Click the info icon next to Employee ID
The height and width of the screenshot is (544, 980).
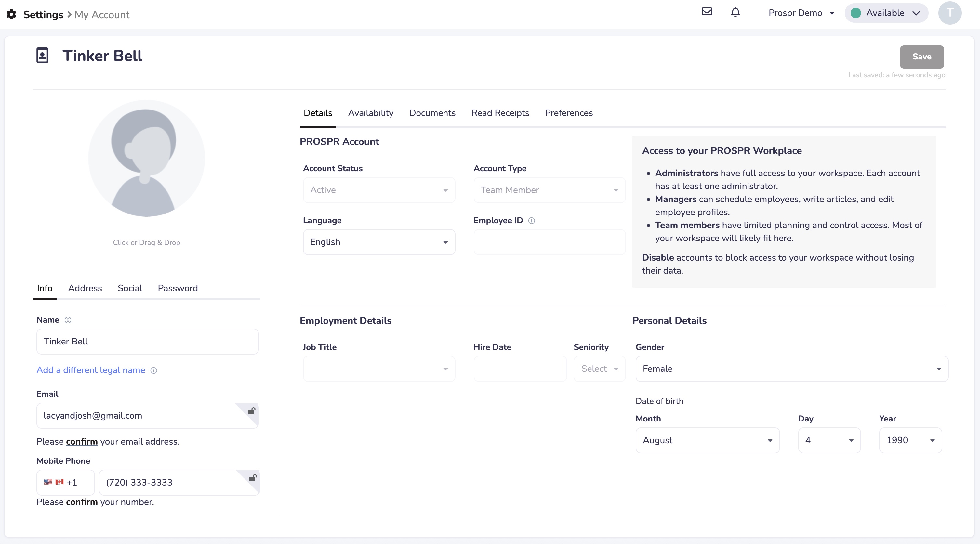tap(532, 220)
